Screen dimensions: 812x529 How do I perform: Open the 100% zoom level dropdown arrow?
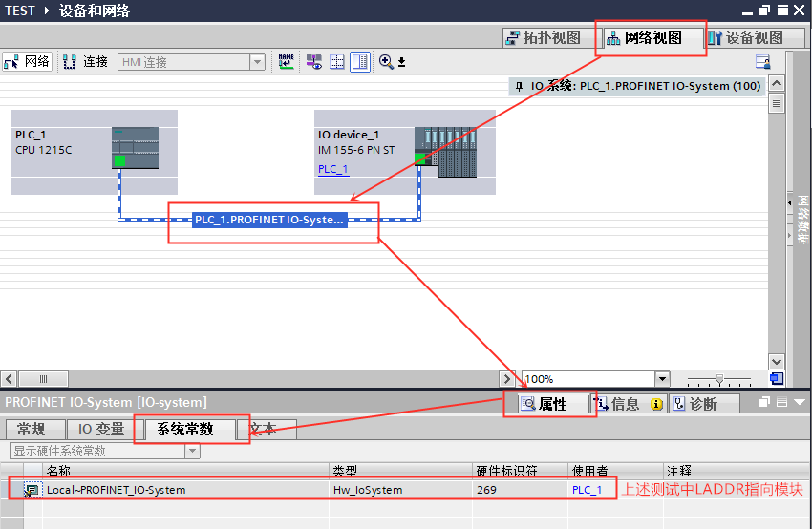(x=662, y=379)
